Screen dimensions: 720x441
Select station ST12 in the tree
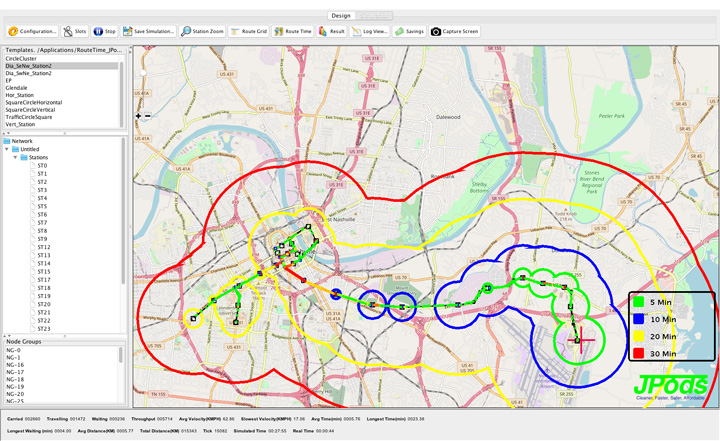click(43, 247)
